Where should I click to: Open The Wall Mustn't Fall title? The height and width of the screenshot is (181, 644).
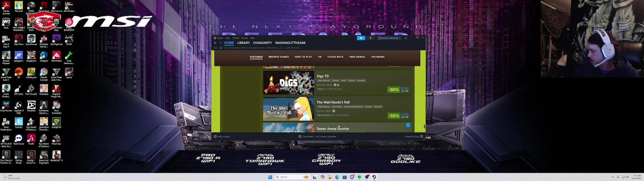(x=333, y=102)
